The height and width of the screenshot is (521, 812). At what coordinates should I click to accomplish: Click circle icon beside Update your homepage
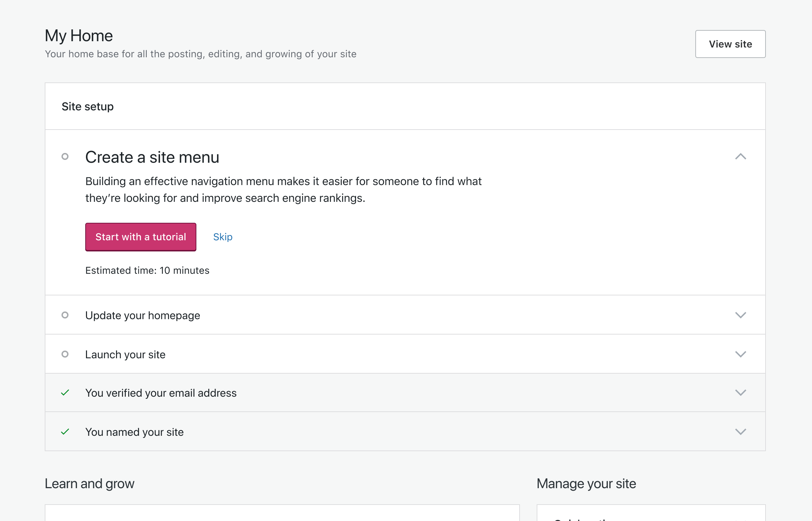[65, 315]
